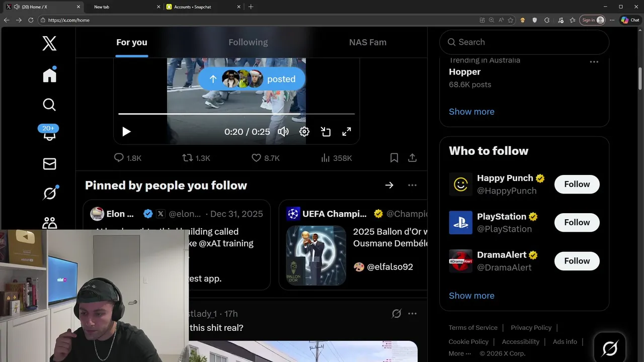Switch to the NAS Fam tab
644x362 pixels.
(368, 42)
